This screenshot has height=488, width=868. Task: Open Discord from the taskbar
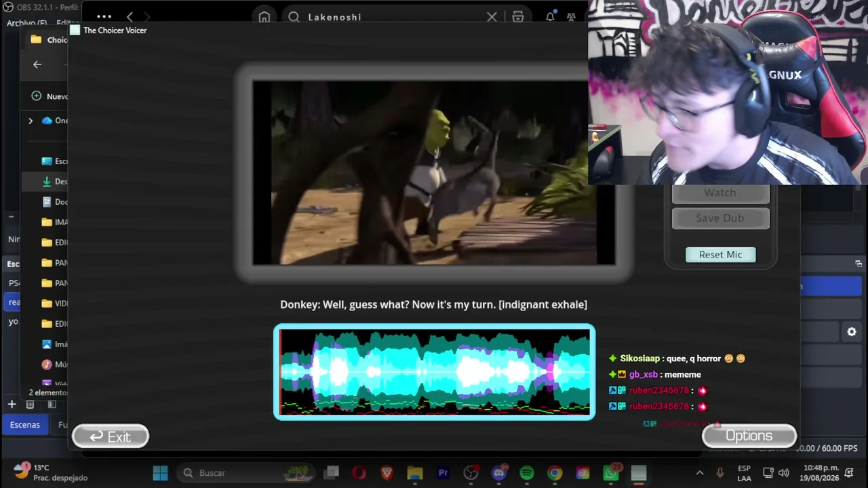[499, 473]
